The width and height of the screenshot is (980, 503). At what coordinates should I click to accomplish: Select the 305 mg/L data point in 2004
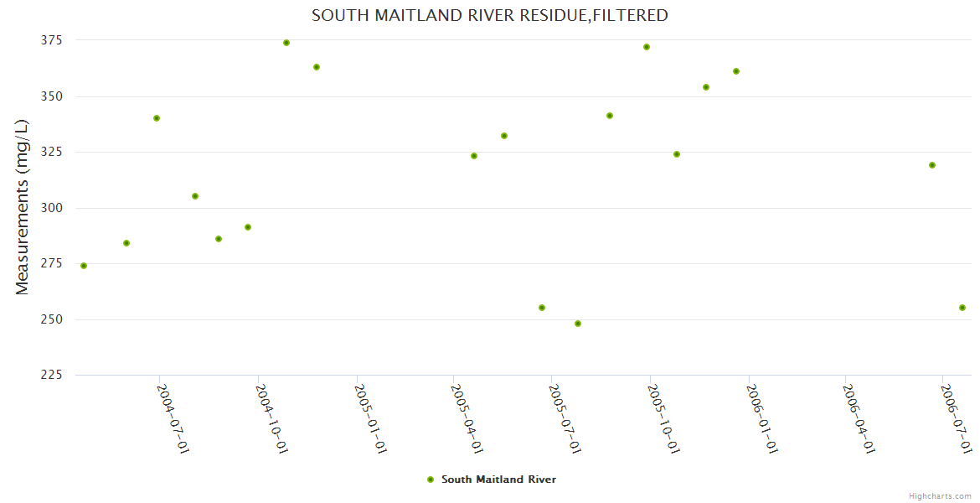[x=195, y=196]
